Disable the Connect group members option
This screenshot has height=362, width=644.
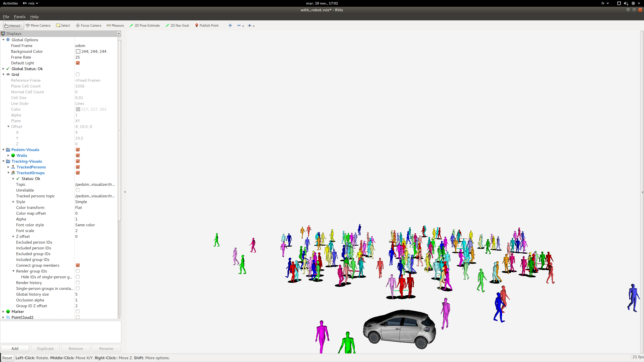tap(78, 265)
